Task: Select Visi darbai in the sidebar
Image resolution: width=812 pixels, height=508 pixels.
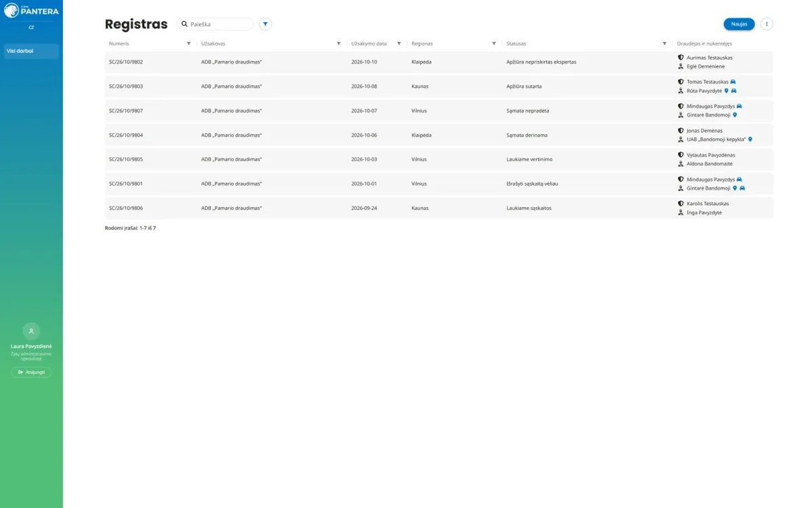Action: tap(31, 51)
